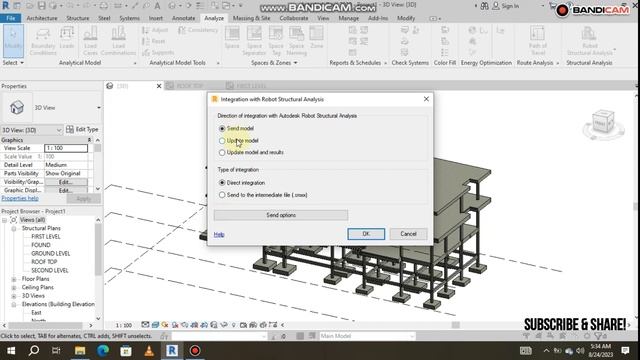The width and height of the screenshot is (640, 360).
Task: Switch to Annotate ribbon tab
Action: (183, 18)
